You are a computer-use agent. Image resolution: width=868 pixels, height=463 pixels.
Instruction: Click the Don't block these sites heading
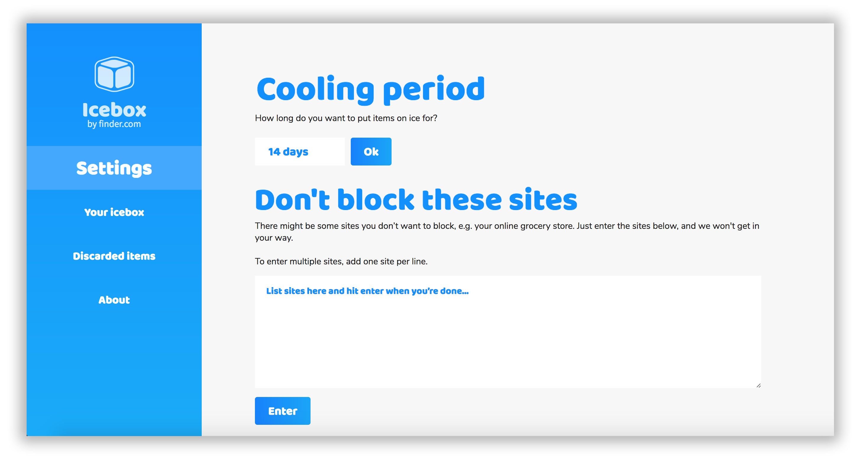click(416, 200)
